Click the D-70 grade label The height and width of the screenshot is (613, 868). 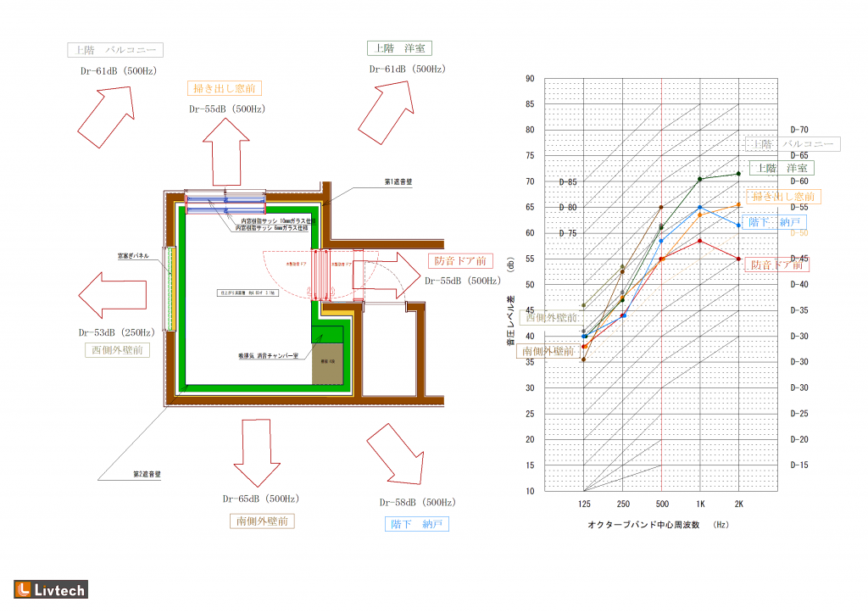click(798, 130)
